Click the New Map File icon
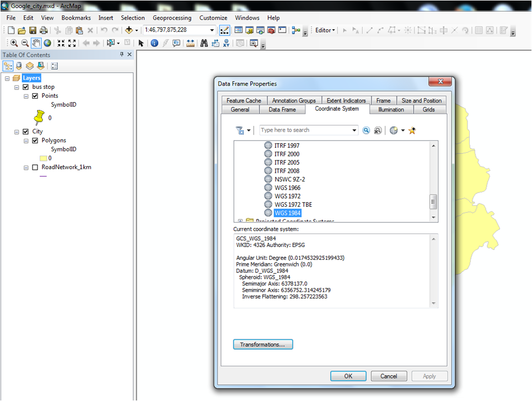The width and height of the screenshot is (532, 401). pyautogui.click(x=11, y=30)
